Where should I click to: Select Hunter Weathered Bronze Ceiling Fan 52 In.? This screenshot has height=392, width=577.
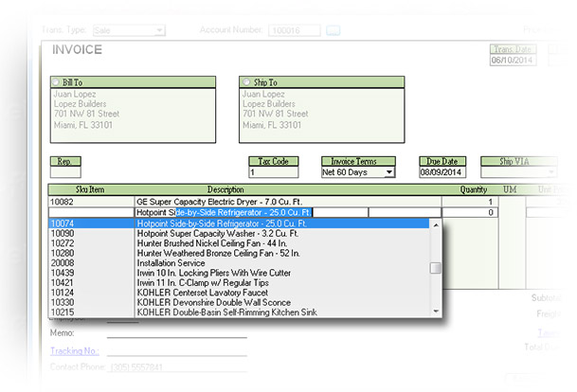[239, 254]
